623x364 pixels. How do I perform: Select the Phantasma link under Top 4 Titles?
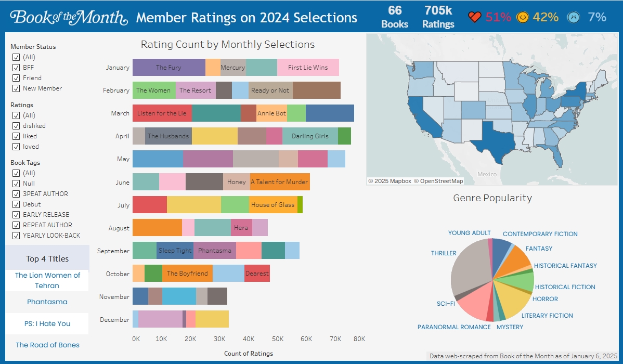pyautogui.click(x=48, y=302)
